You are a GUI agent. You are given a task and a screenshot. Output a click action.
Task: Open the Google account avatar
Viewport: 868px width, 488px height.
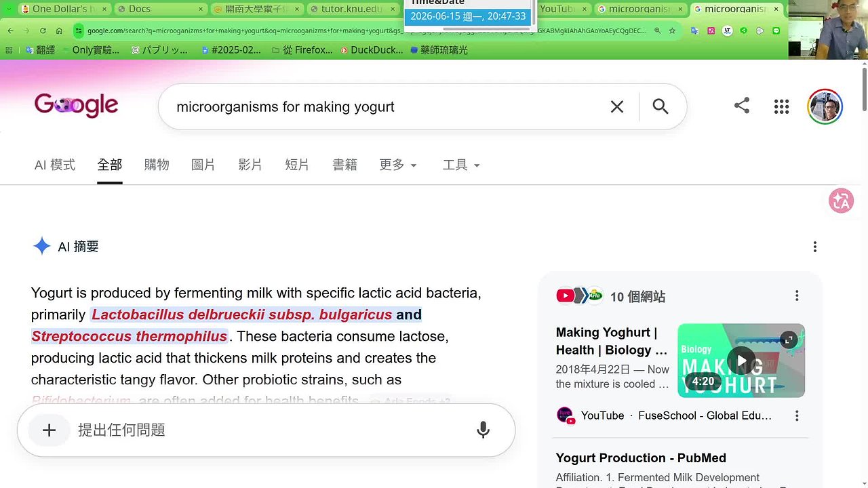point(825,106)
